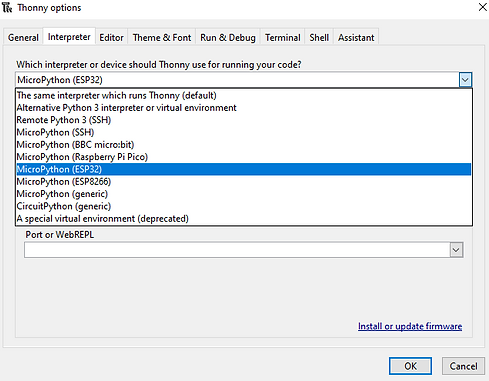Select 'MicroPython (Raspberry Pi Pico)' option

[244, 157]
